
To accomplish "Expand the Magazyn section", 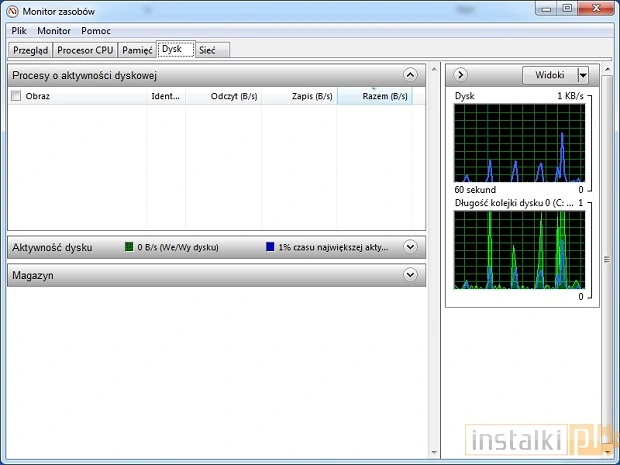I will click(x=409, y=274).
